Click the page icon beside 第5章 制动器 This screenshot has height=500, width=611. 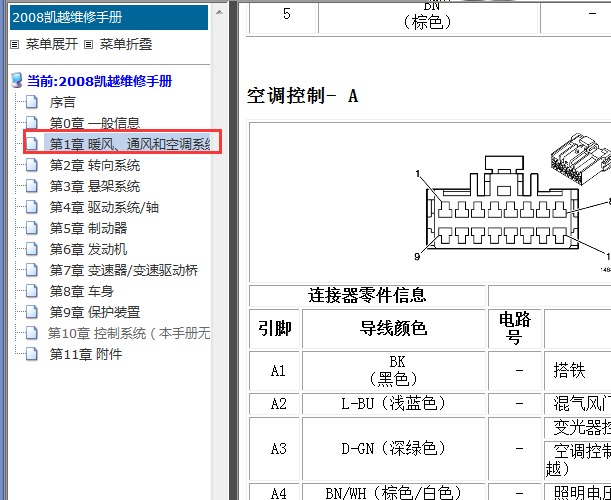click(32, 228)
